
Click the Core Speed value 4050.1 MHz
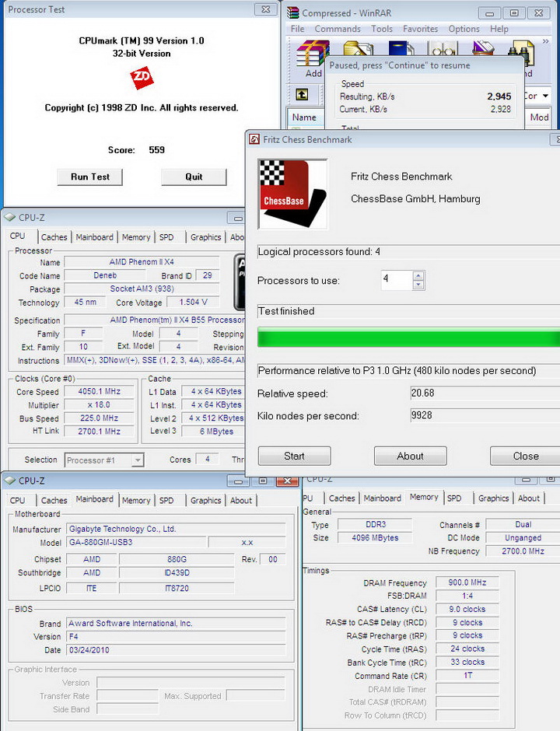pos(100,392)
